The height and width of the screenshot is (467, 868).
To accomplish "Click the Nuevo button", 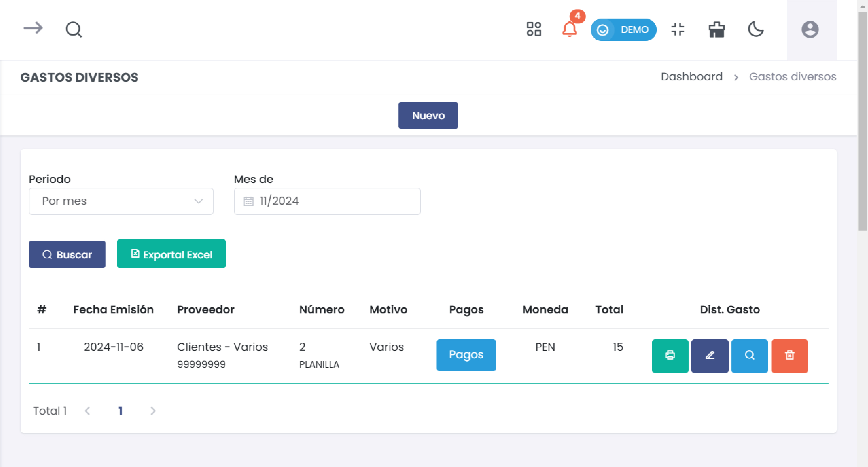I will tap(428, 115).
